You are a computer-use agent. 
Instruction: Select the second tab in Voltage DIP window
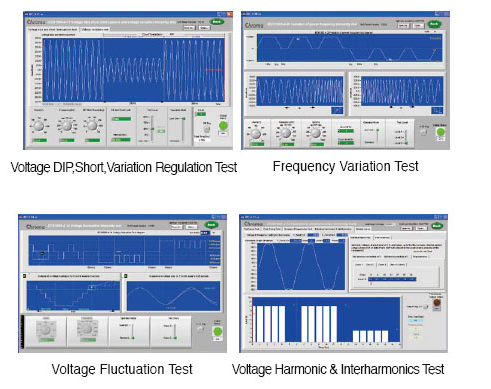coord(95,29)
